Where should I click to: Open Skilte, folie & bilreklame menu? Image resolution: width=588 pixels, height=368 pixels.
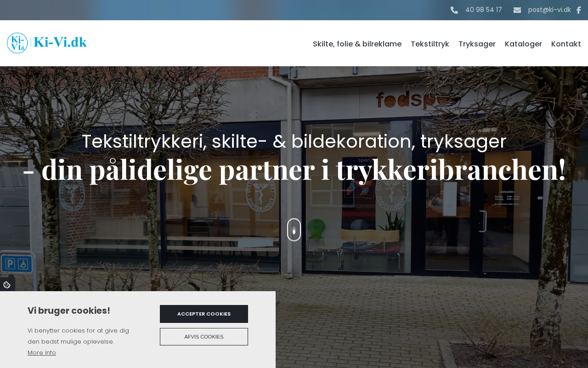coord(357,44)
